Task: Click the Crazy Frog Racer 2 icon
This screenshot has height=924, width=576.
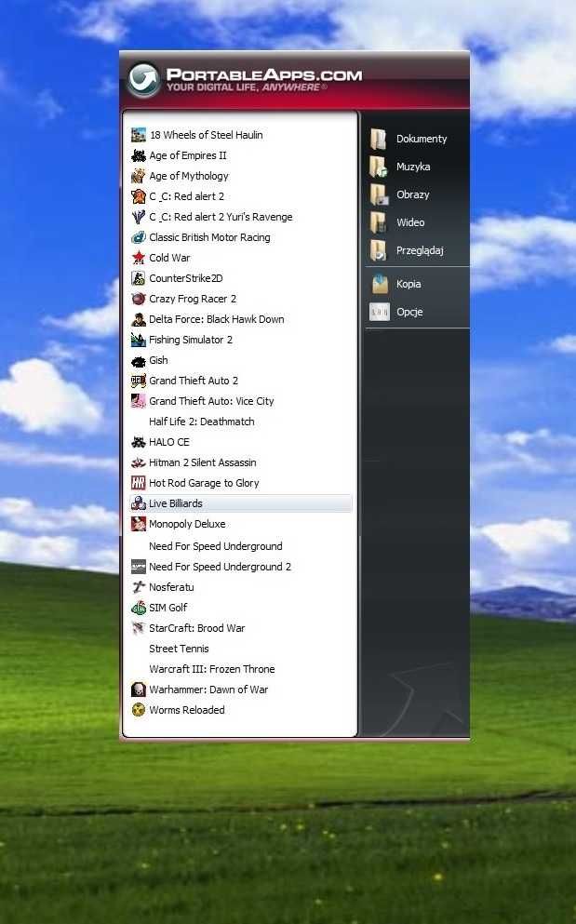Action: (x=138, y=299)
